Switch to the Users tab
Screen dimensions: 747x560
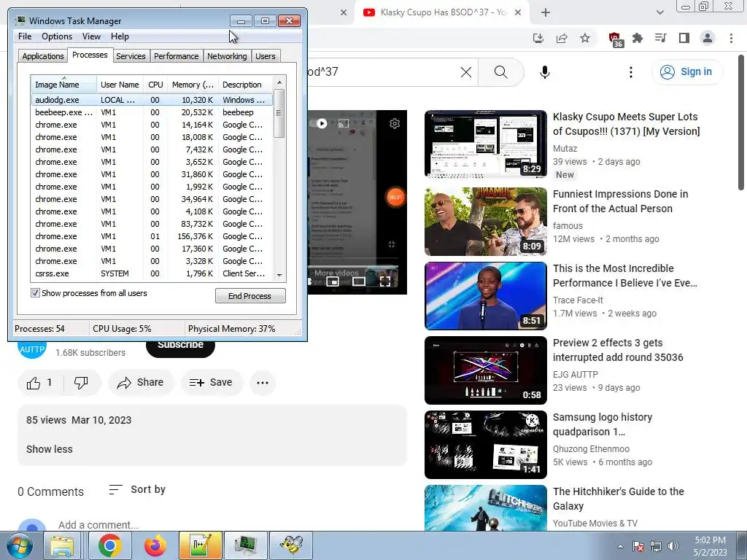point(265,55)
